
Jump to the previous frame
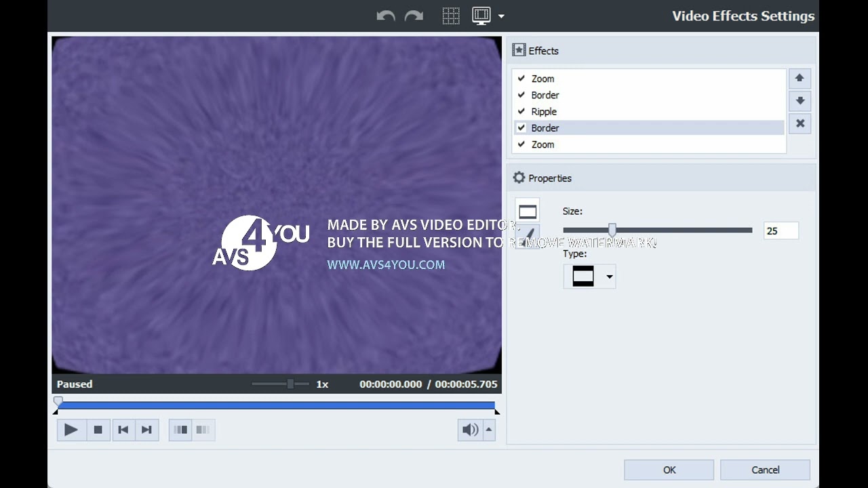click(x=123, y=430)
